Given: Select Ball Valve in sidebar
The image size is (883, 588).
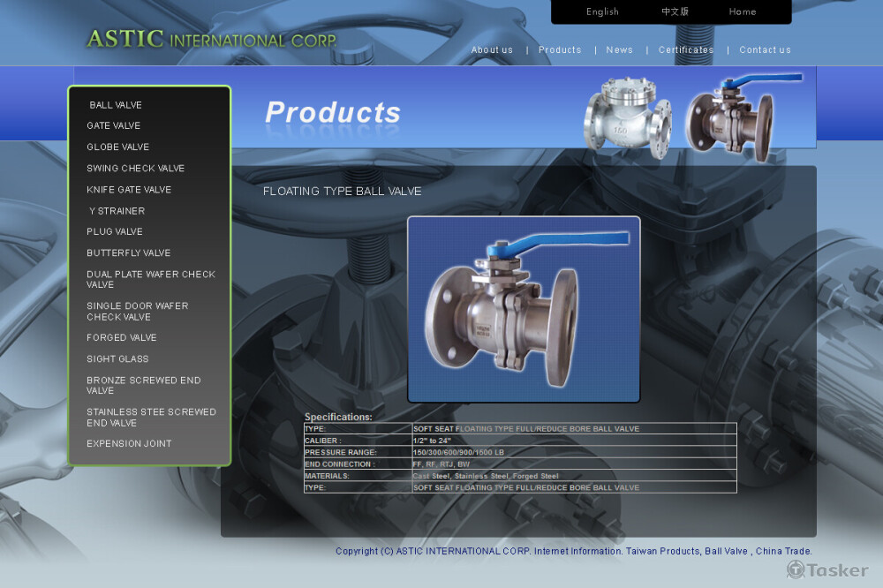Looking at the screenshot, I should click(116, 105).
